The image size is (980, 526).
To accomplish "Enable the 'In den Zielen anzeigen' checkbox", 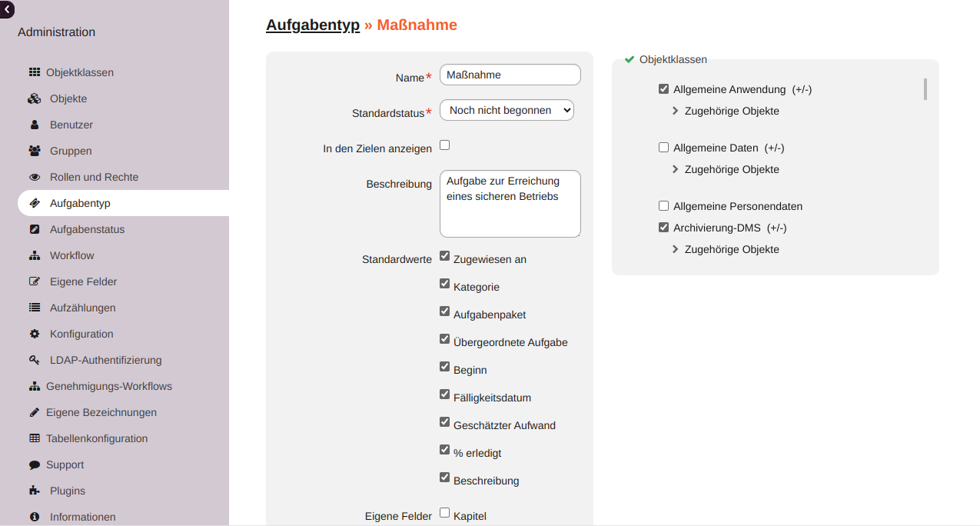I will [444, 145].
